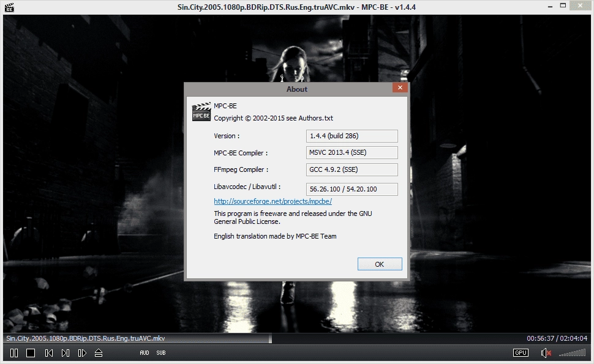Select audio track via AUD button

[x=145, y=352]
